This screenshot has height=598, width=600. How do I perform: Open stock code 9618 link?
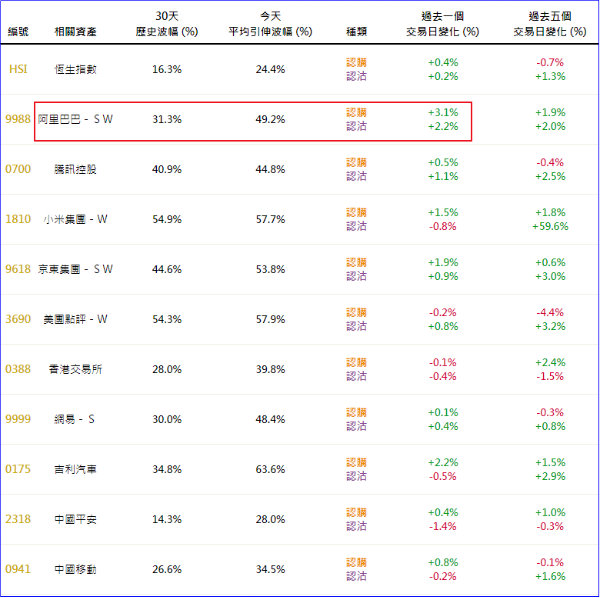click(18, 269)
